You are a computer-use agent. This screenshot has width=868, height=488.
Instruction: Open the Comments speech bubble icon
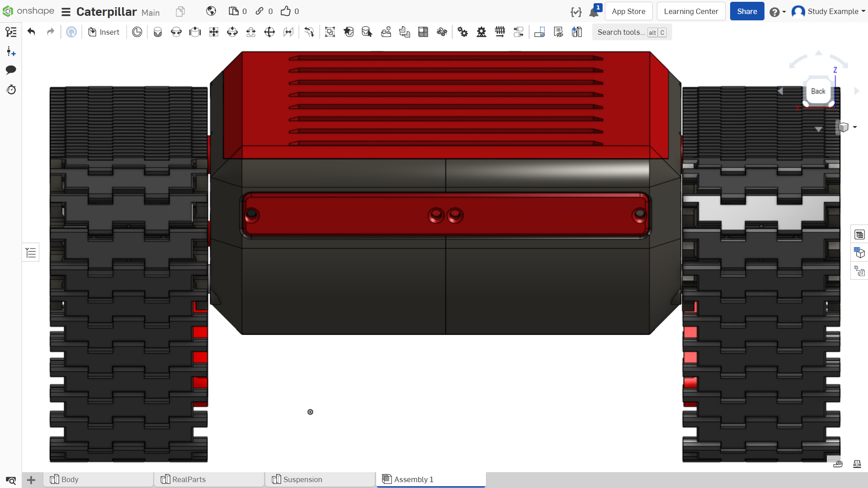coord(11,70)
